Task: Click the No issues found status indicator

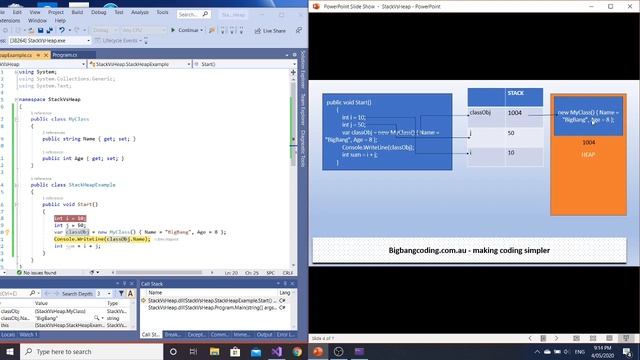Action: pyautogui.click(x=36, y=272)
